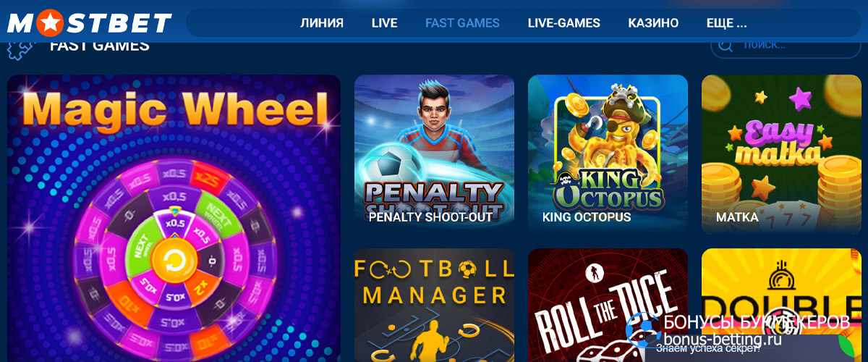Go to the КАЗИНО section

tap(653, 22)
